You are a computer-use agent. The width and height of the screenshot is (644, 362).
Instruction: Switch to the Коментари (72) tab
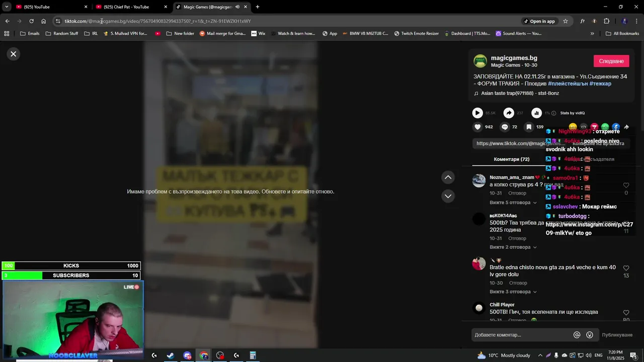pos(512,159)
